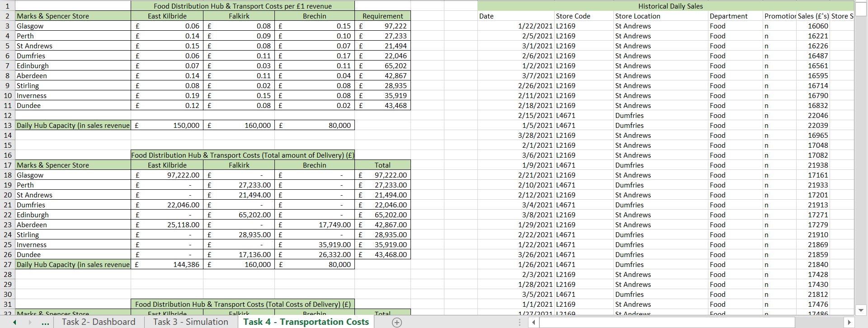Viewport: 868px width, 328px height.
Task: Select the Historical Daily Sales header cell
Action: pyautogui.click(x=670, y=6)
